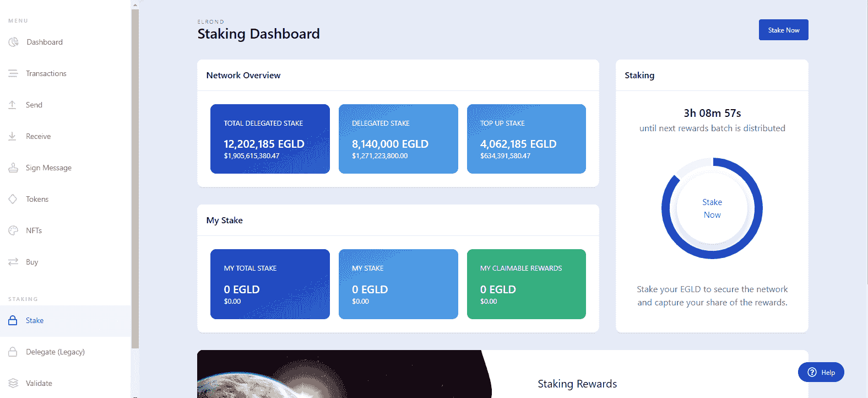The height and width of the screenshot is (398, 868).
Task: Click the Tokens diamond icon
Action: 13,199
